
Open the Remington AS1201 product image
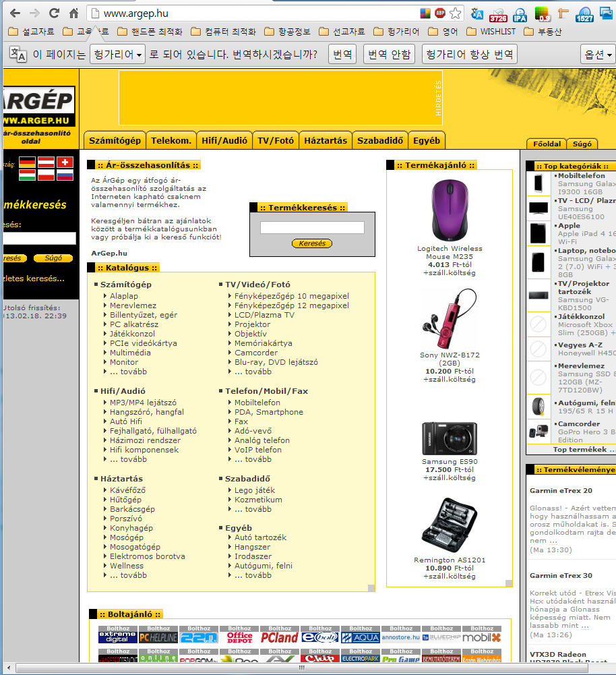450,525
